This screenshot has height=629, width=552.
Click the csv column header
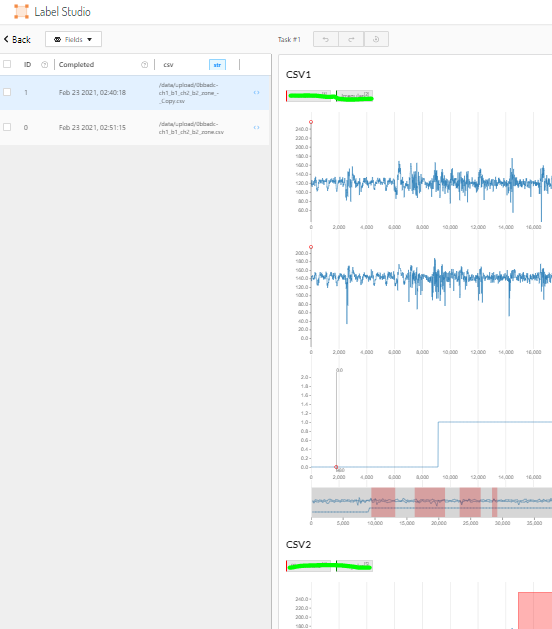(x=168, y=65)
